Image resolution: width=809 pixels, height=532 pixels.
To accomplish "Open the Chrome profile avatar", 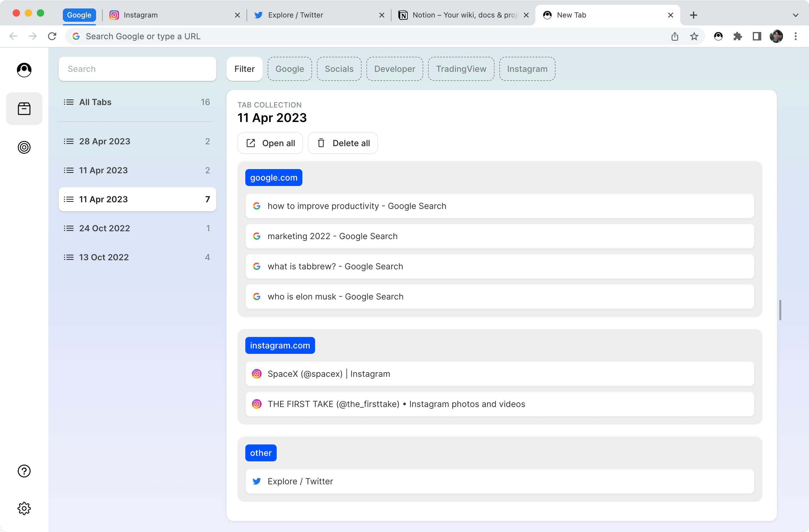I will pos(776,36).
